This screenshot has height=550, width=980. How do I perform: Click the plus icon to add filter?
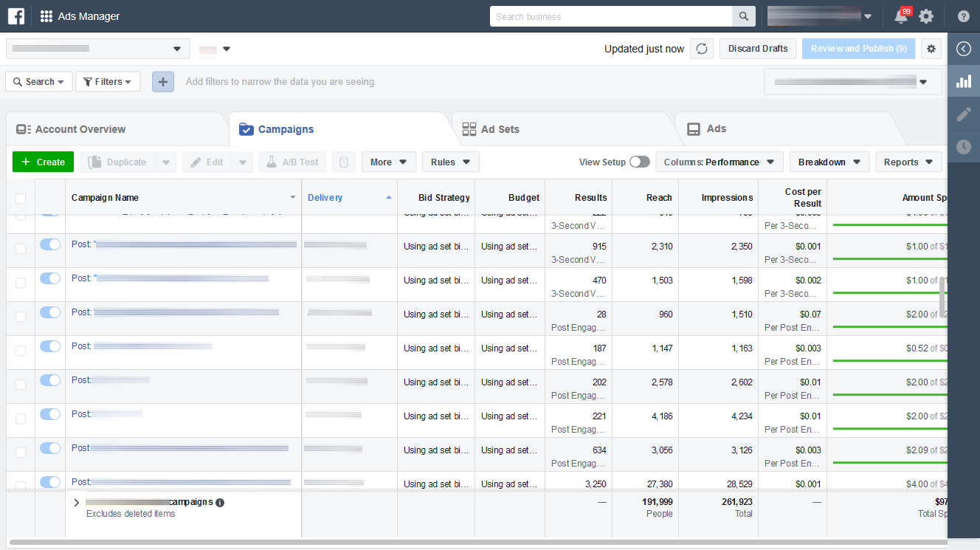tap(163, 82)
